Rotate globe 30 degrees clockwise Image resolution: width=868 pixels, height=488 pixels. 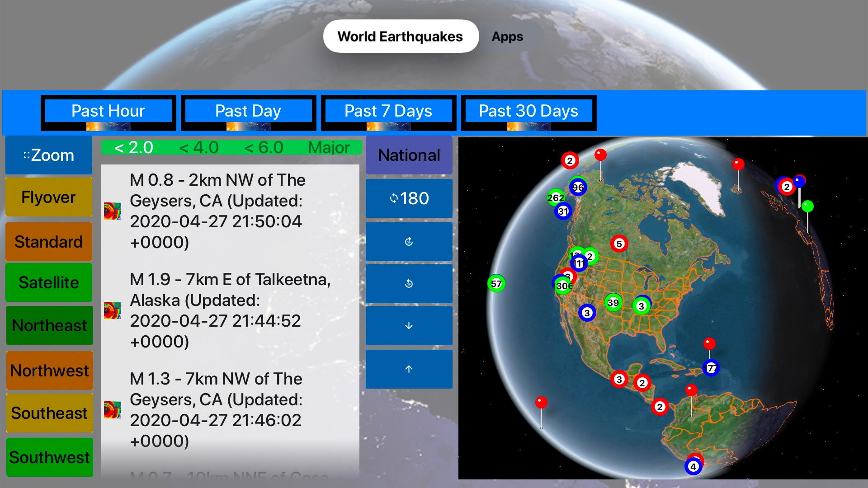point(409,241)
